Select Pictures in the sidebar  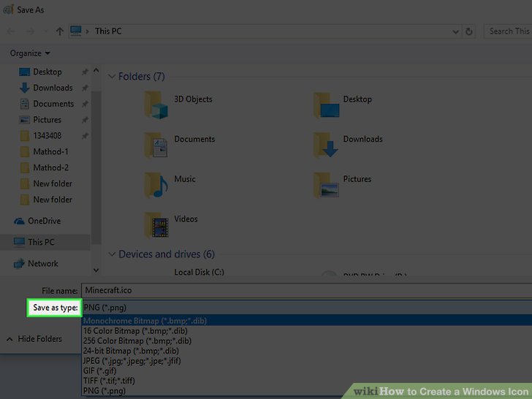(x=47, y=120)
